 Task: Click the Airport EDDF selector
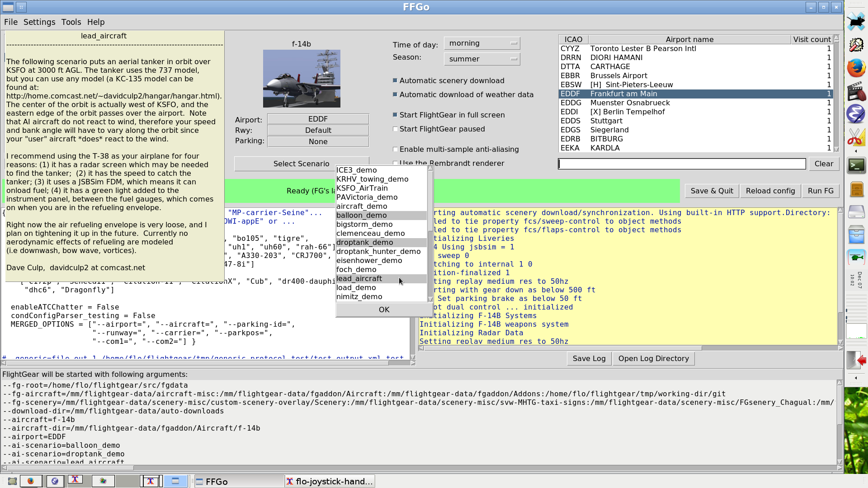click(x=318, y=119)
